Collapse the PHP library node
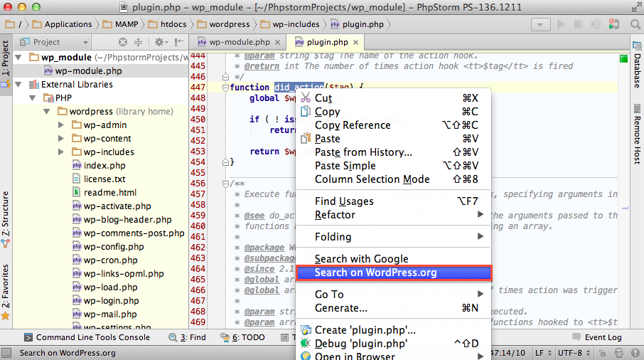This screenshot has width=644, height=360. tap(33, 98)
